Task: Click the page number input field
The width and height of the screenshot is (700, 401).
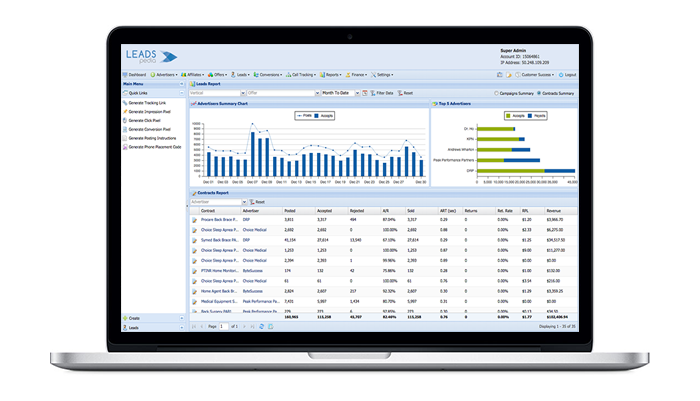Action: click(223, 326)
